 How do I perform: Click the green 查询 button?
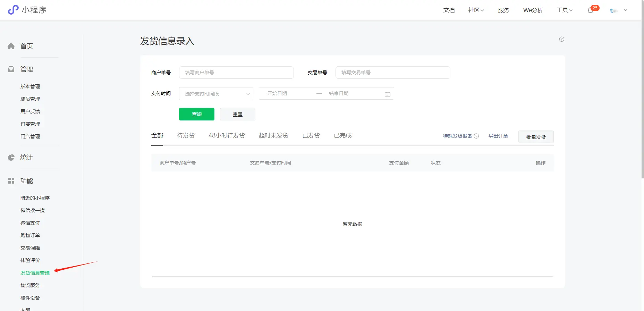[x=197, y=114]
